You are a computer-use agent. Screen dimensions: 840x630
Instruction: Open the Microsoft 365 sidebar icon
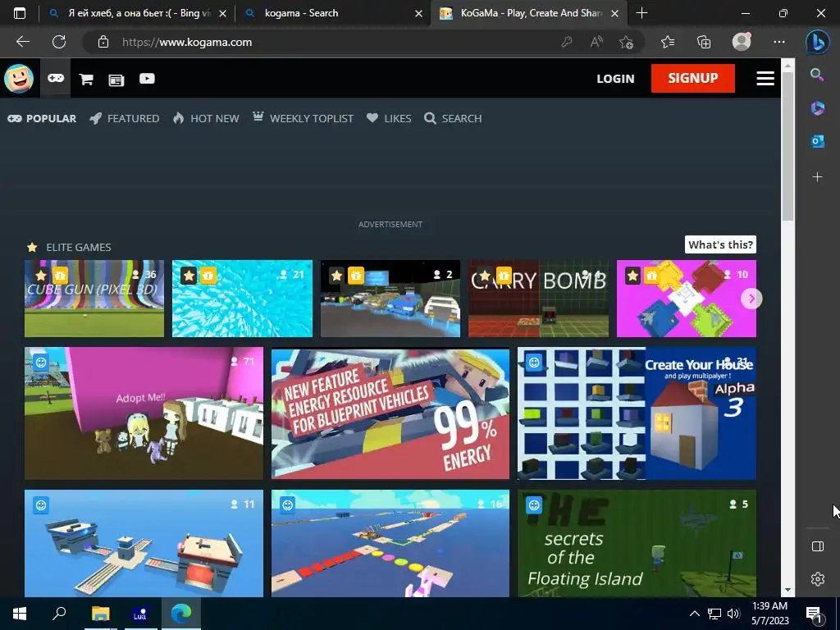click(x=818, y=107)
